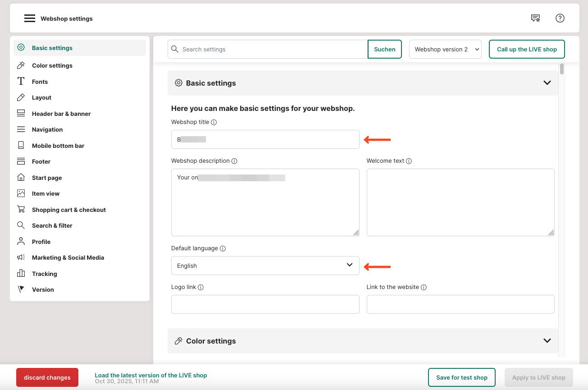The height and width of the screenshot is (390, 588).
Task: Click the Welcome text info icon
Action: pos(409,161)
